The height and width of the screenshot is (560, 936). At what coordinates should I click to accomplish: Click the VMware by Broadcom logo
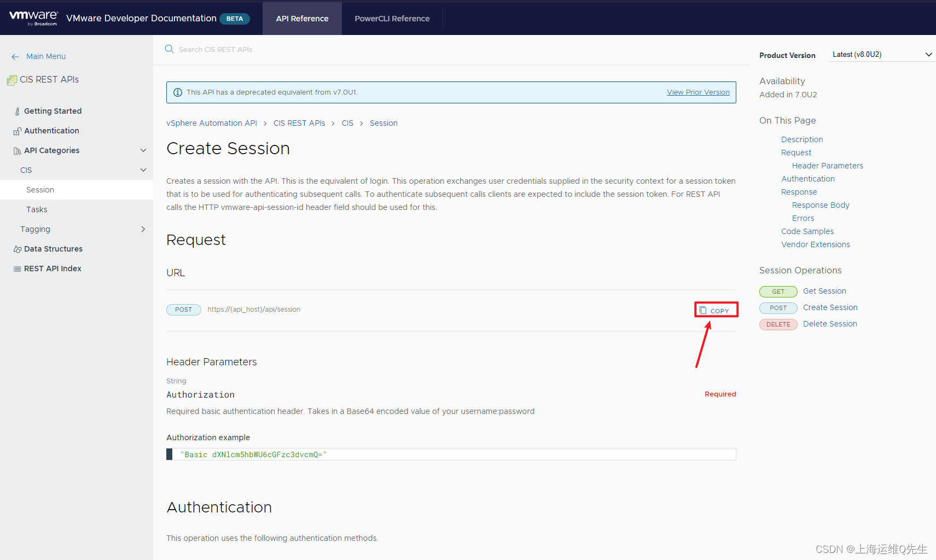pyautogui.click(x=33, y=17)
